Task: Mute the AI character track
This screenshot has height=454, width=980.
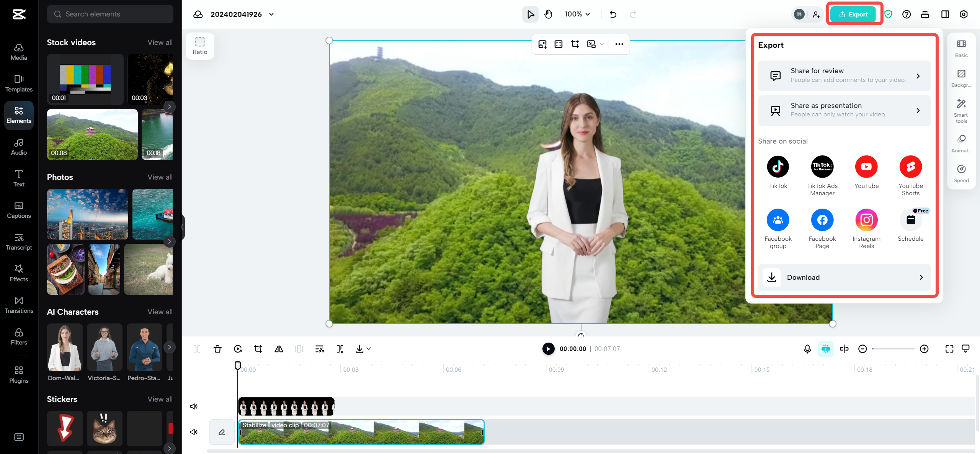Action: coord(194,406)
